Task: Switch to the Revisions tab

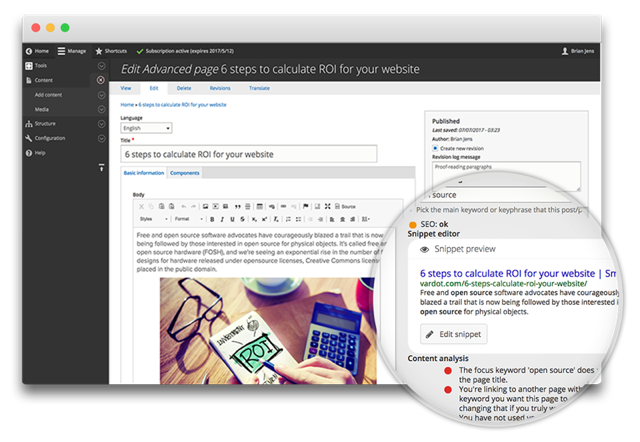Action: [x=220, y=88]
